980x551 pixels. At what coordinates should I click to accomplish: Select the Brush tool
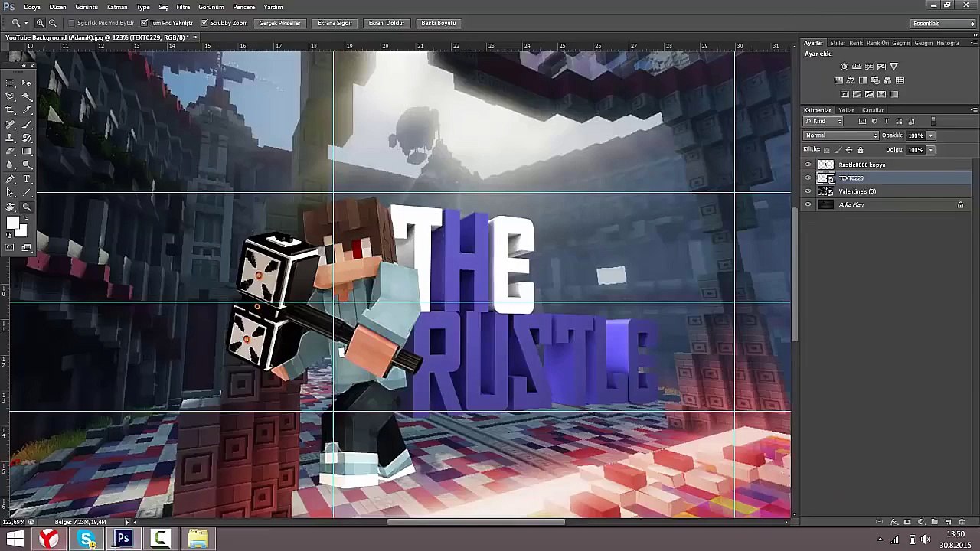[x=27, y=124]
